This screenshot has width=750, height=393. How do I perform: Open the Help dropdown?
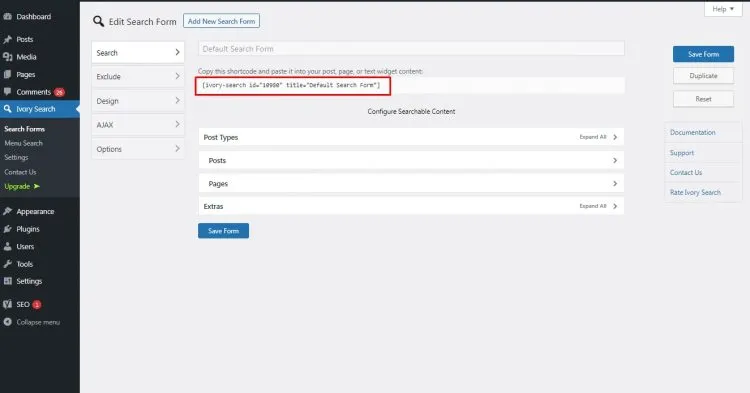(723, 9)
